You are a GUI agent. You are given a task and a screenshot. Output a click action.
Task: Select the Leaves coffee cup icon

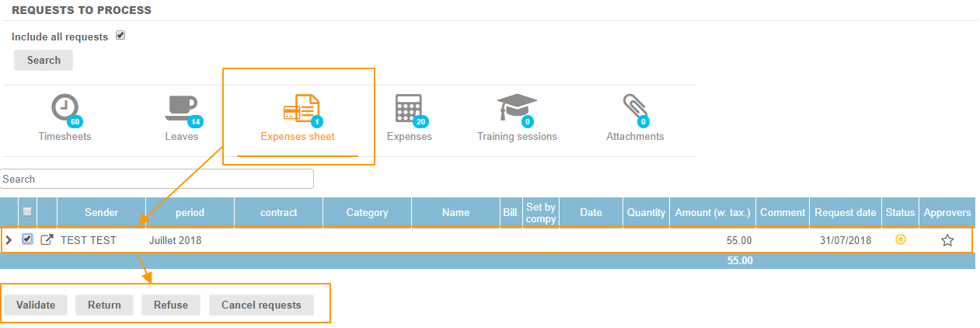pyautogui.click(x=182, y=109)
